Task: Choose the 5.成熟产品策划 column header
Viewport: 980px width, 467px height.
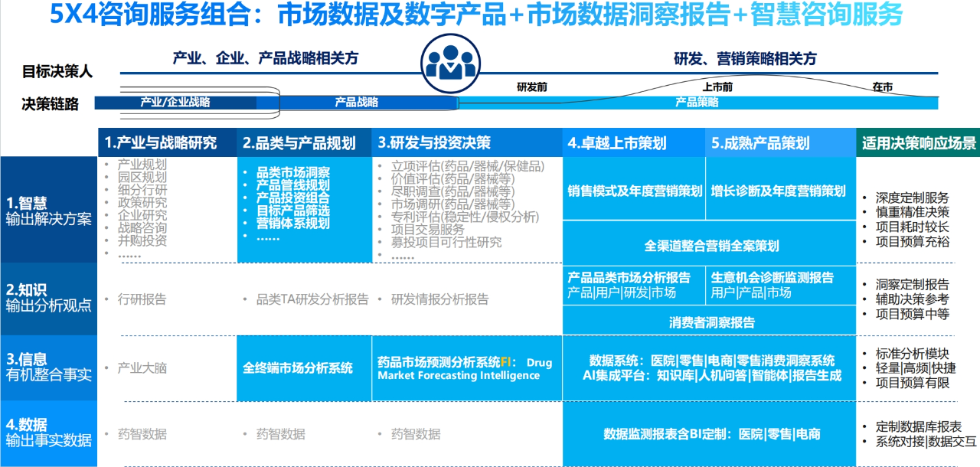Action: click(x=760, y=143)
